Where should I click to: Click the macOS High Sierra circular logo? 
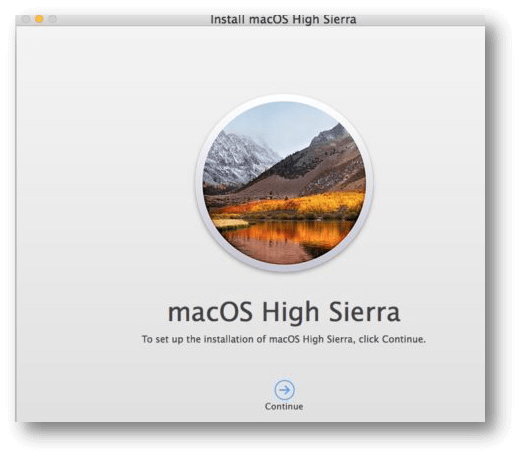pyautogui.click(x=284, y=183)
